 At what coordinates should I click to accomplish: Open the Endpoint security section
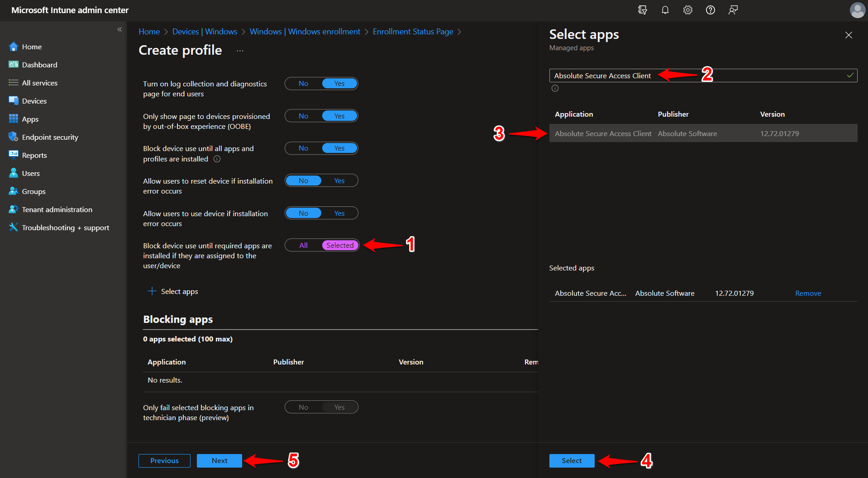(50, 137)
